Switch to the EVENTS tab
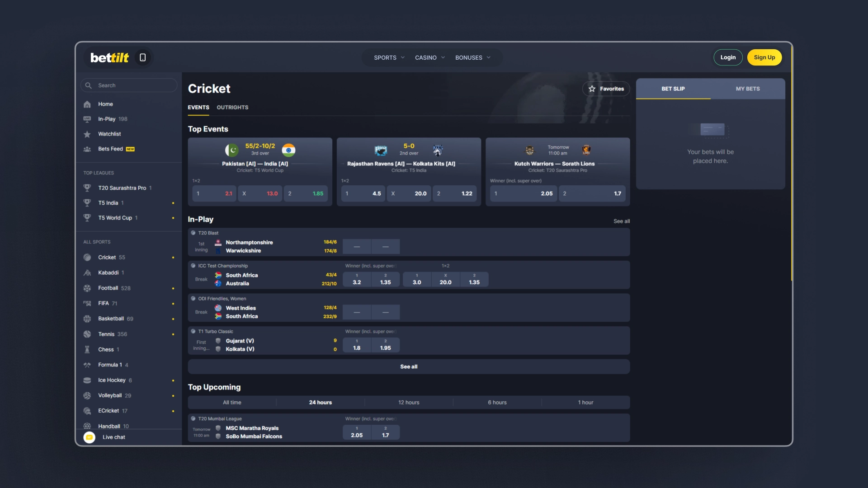The width and height of the screenshot is (868, 488). click(x=198, y=108)
